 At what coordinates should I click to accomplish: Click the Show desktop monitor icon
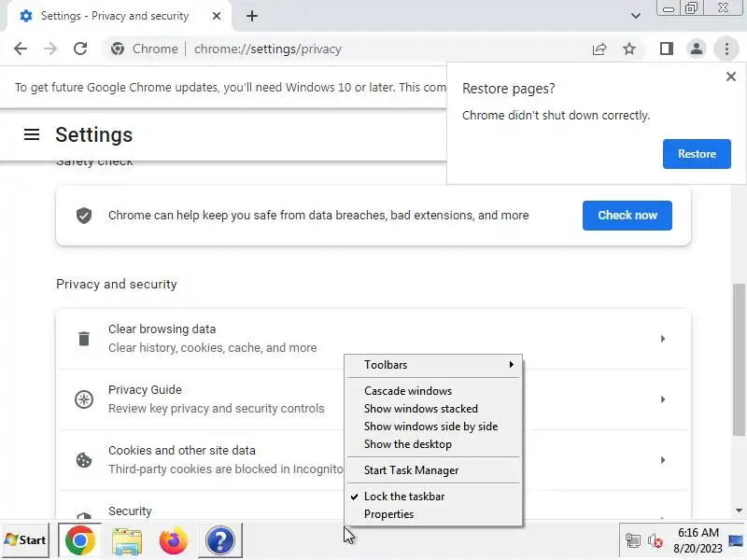pyautogui.click(x=736, y=540)
